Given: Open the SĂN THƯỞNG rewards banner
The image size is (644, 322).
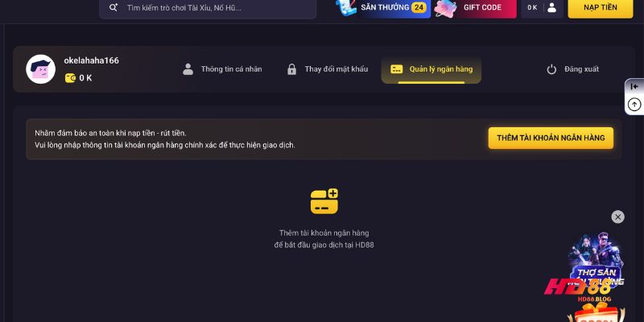Looking at the screenshot, I should point(383,7).
